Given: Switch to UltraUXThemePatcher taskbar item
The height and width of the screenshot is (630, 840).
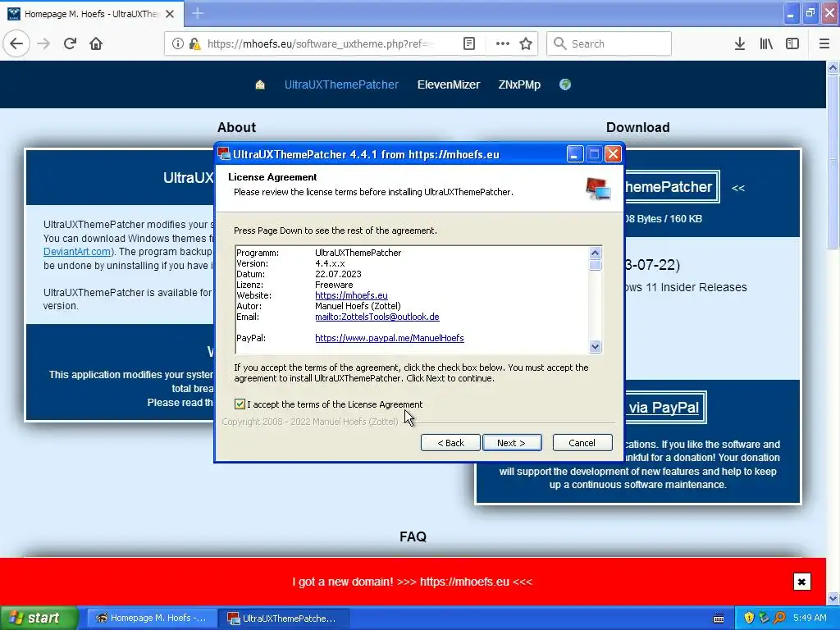Looking at the screenshot, I should point(285,618).
